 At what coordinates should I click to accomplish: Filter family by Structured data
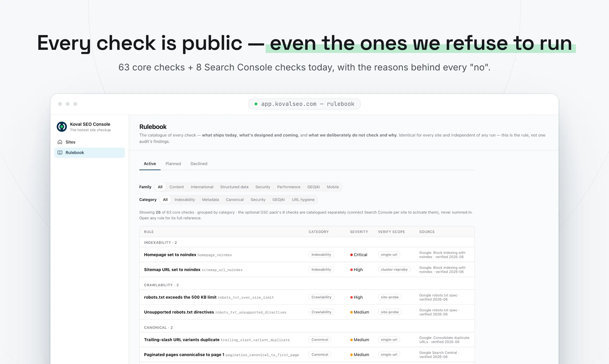point(234,187)
